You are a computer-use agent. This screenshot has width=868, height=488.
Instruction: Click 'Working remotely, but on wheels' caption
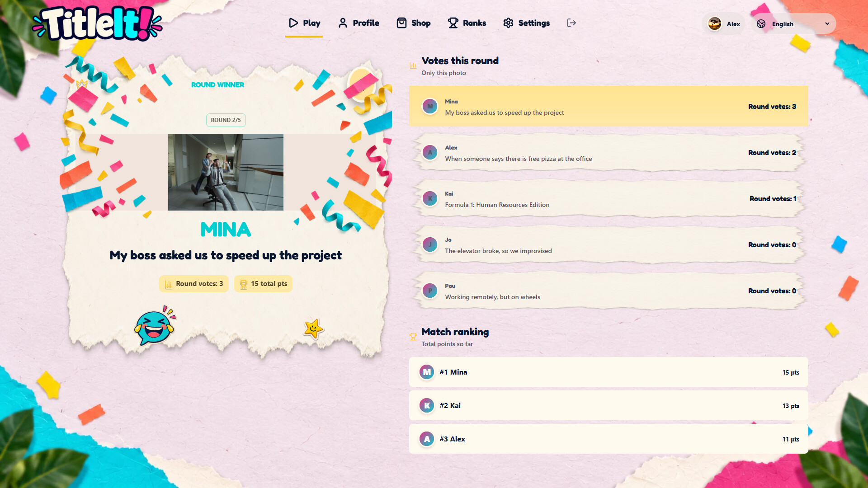492,297
